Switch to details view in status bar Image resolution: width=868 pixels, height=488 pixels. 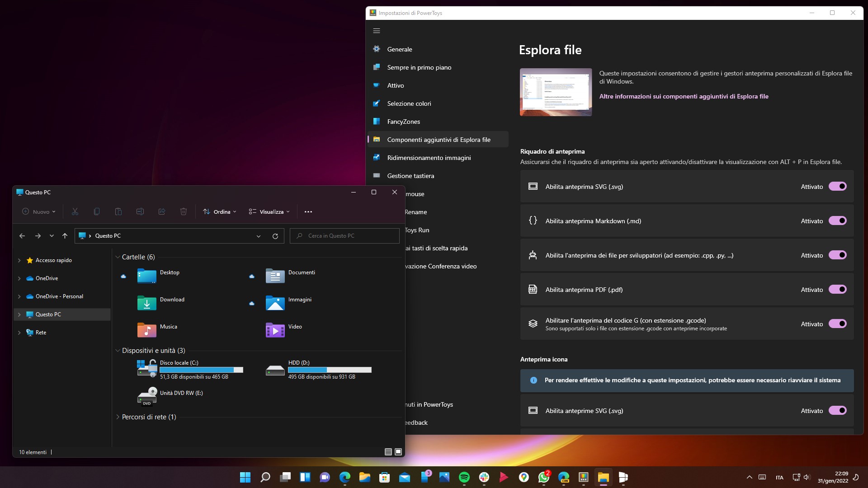(388, 452)
